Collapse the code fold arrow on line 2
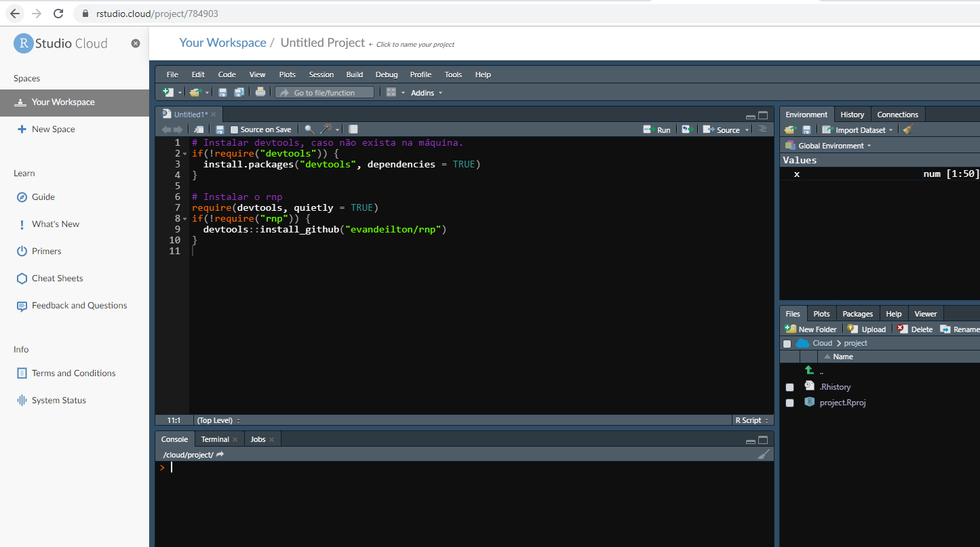 coord(185,154)
